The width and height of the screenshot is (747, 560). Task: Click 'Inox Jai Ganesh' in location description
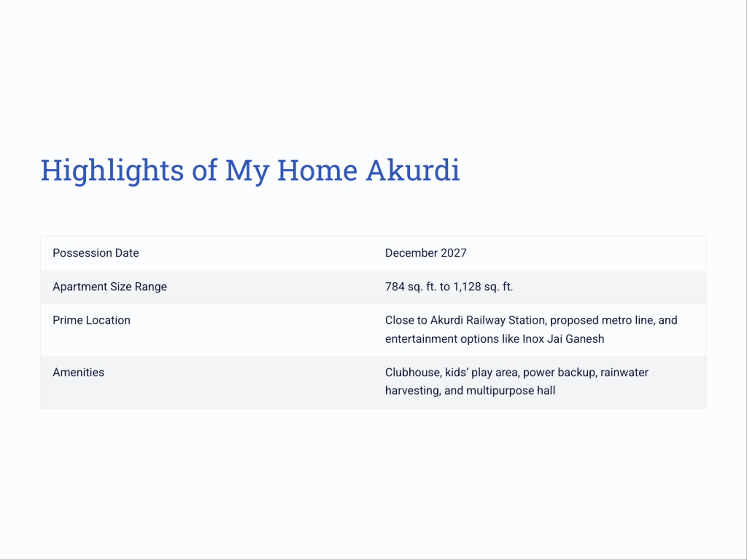point(563,339)
